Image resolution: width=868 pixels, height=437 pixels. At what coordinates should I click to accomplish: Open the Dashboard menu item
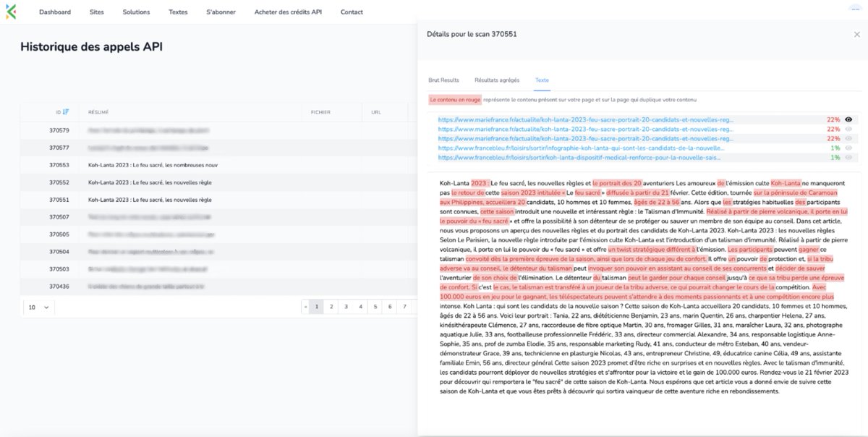pyautogui.click(x=55, y=12)
